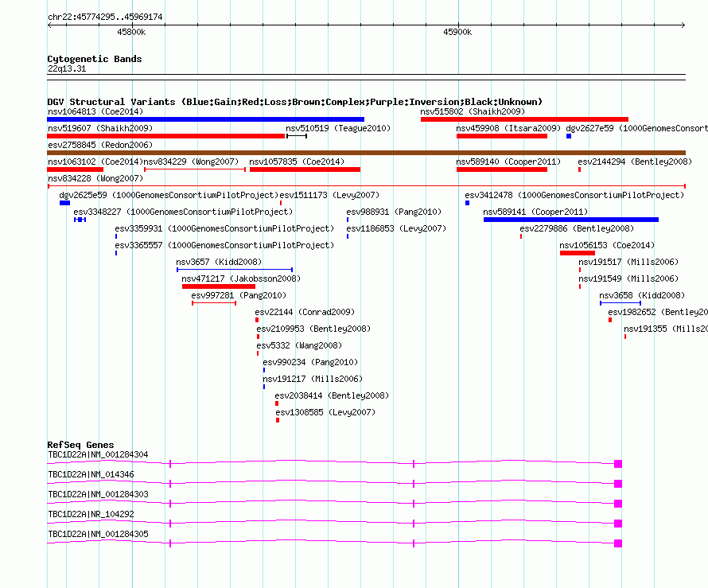Viewport: 708px width, 588px height.
Task: Click the magenta end exon of NM_001284304
Action: click(x=618, y=464)
